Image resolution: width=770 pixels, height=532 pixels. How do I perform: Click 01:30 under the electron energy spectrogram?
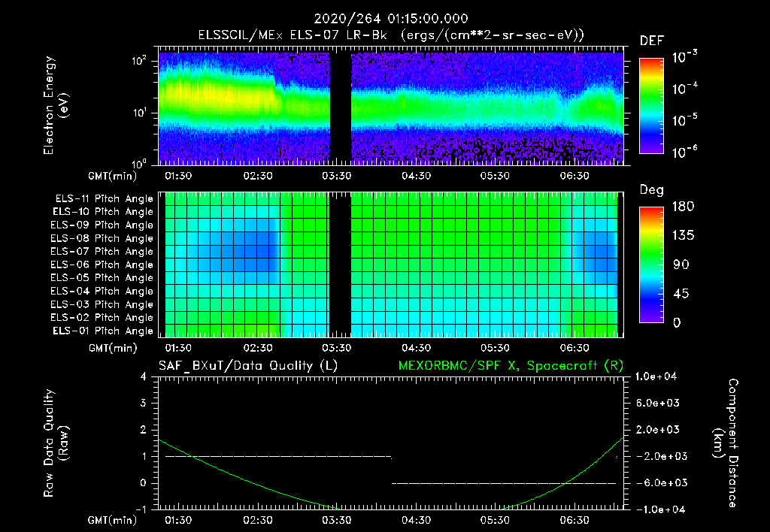[x=178, y=176]
